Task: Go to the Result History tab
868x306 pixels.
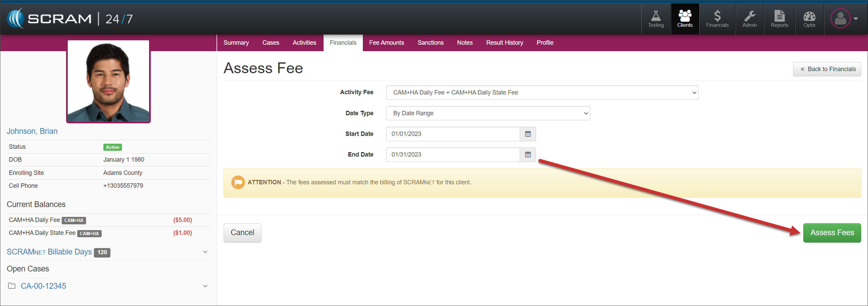Action: point(504,43)
